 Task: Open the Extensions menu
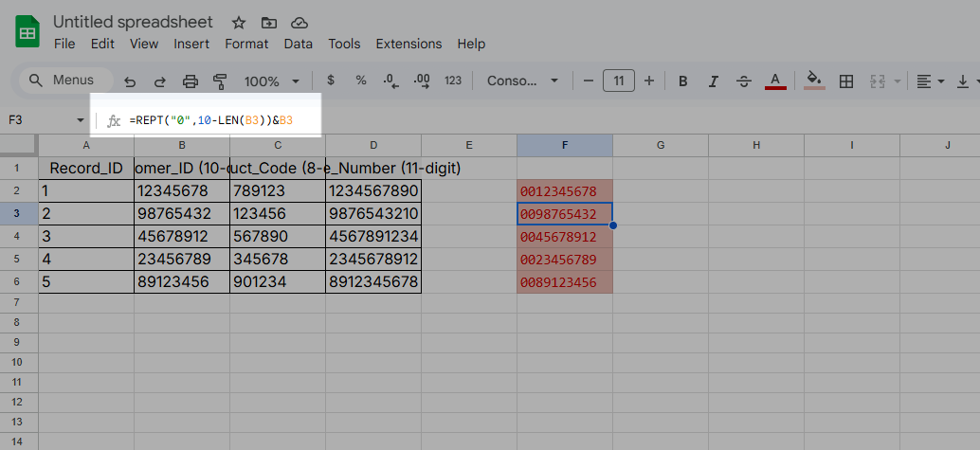point(408,44)
